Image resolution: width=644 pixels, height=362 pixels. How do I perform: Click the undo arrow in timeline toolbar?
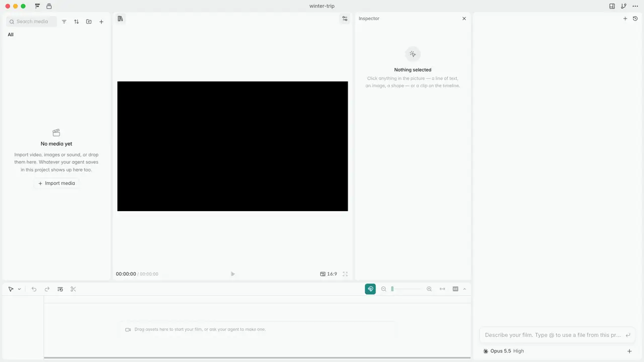(x=34, y=289)
